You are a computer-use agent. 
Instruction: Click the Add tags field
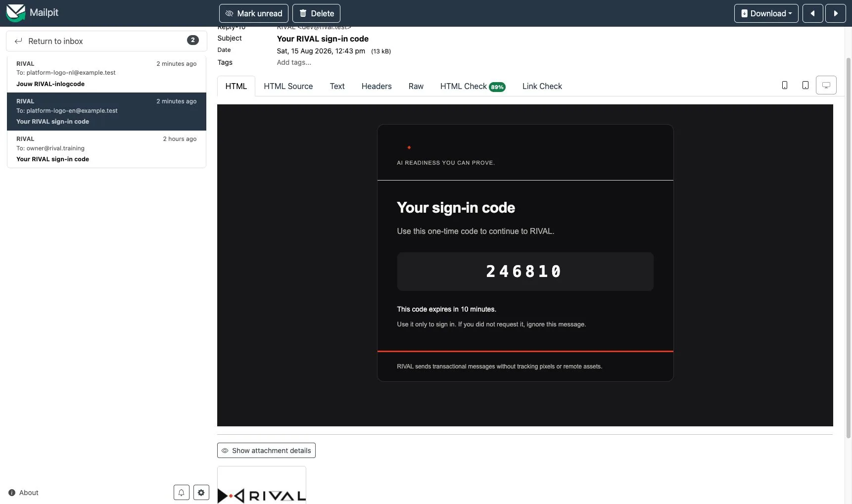click(x=294, y=62)
